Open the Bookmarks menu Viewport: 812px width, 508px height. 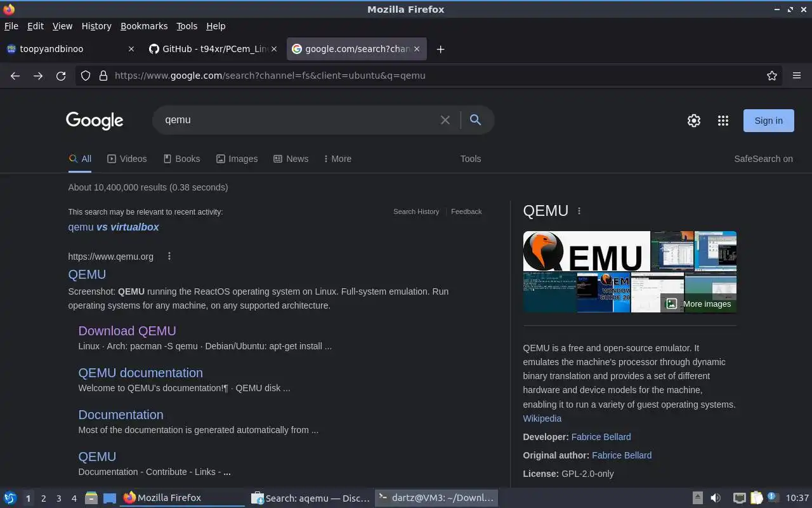coord(144,26)
